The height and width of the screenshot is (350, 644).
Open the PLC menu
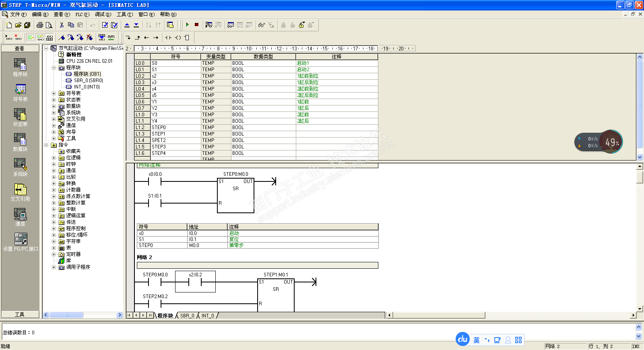tap(82, 14)
